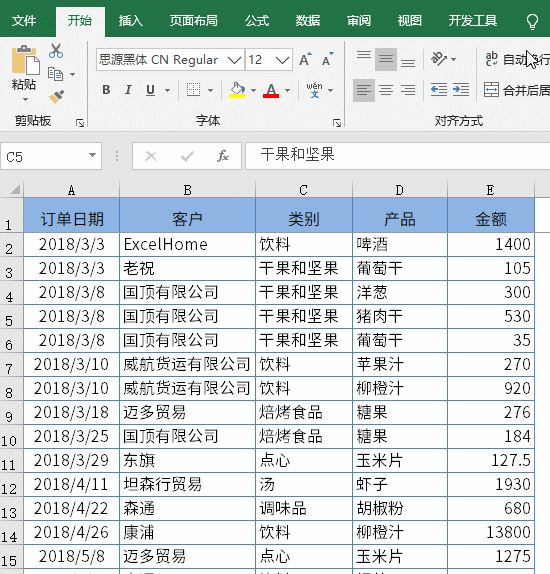Apply yellow fill color bucket
Image resolution: width=550 pixels, height=574 pixels.
click(237, 90)
